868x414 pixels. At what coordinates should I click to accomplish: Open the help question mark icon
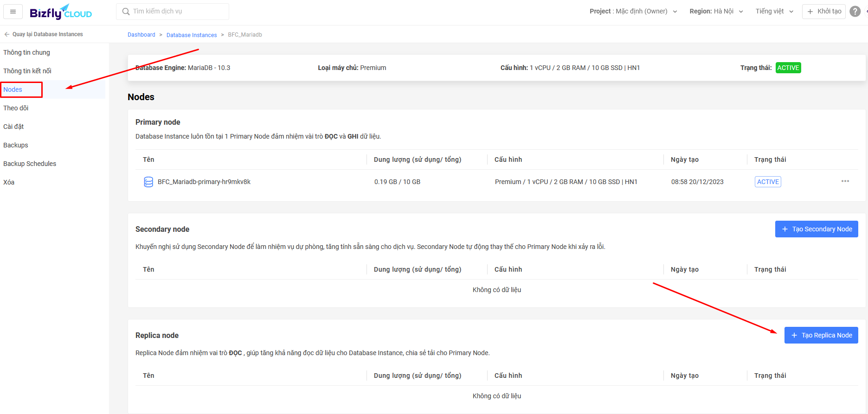click(x=855, y=12)
